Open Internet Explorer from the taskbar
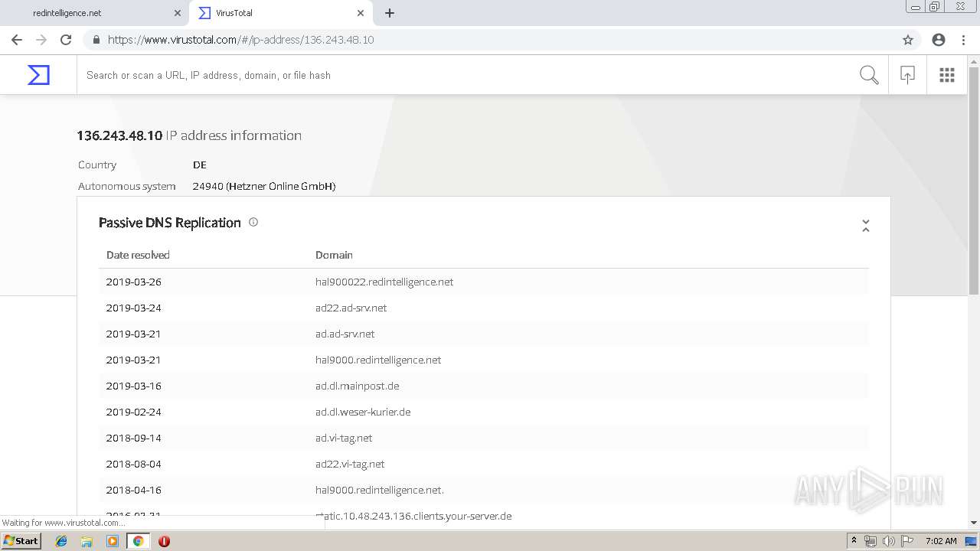The width and height of the screenshot is (980, 551). point(61,541)
